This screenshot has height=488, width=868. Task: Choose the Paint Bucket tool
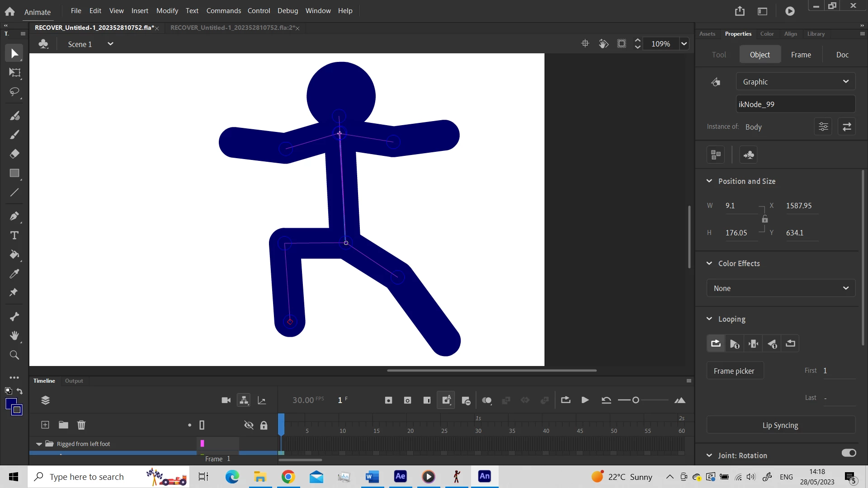coord(14,255)
